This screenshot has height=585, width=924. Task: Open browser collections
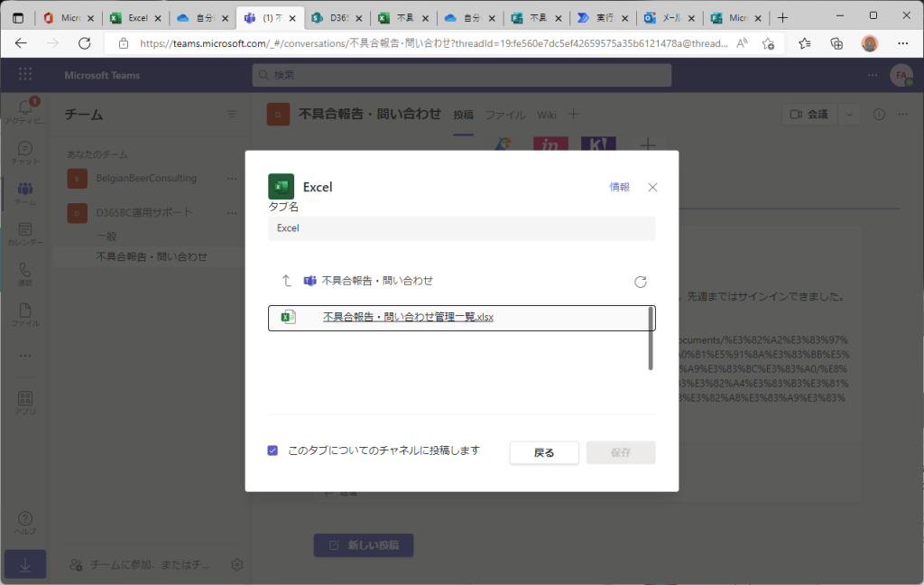(x=836, y=43)
